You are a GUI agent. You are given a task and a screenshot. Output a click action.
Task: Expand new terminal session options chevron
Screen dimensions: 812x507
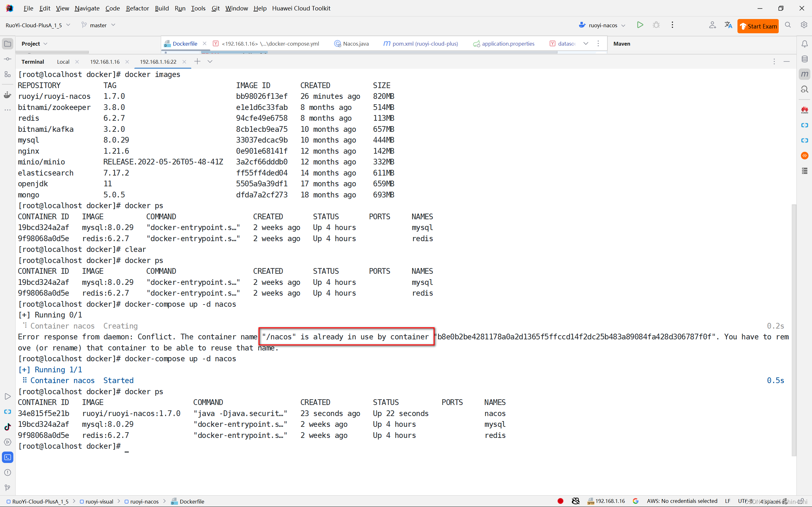click(210, 62)
